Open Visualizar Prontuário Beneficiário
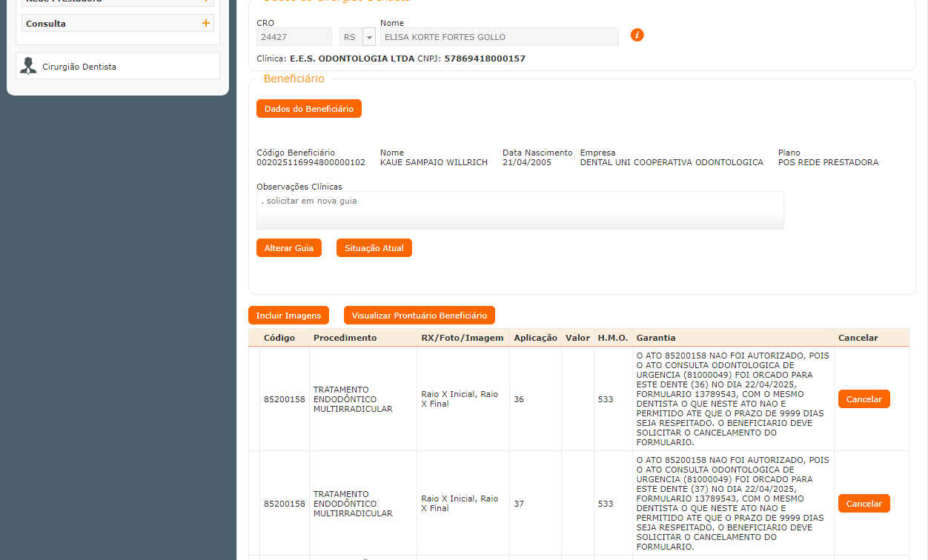This screenshot has width=928, height=560. tap(419, 316)
